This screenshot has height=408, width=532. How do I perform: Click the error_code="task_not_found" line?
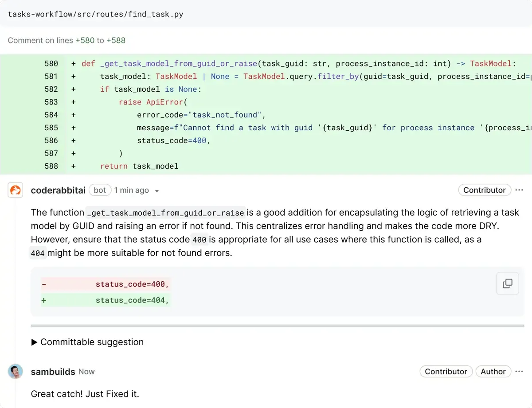(x=201, y=115)
